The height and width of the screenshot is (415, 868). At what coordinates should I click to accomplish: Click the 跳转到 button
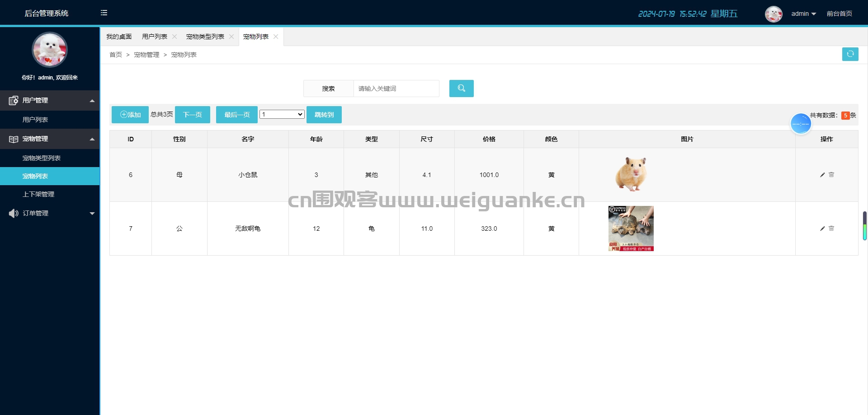[324, 115]
